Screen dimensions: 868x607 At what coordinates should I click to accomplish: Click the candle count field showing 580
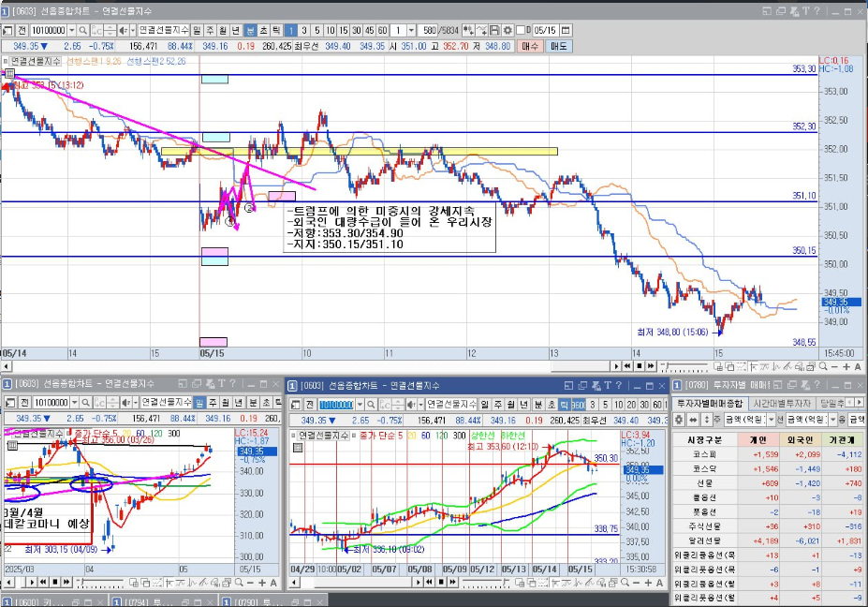(429, 31)
